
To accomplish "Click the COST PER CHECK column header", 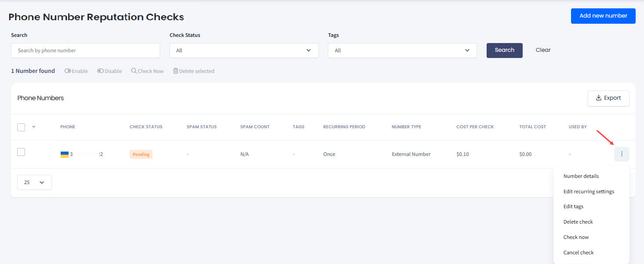I will [475, 127].
